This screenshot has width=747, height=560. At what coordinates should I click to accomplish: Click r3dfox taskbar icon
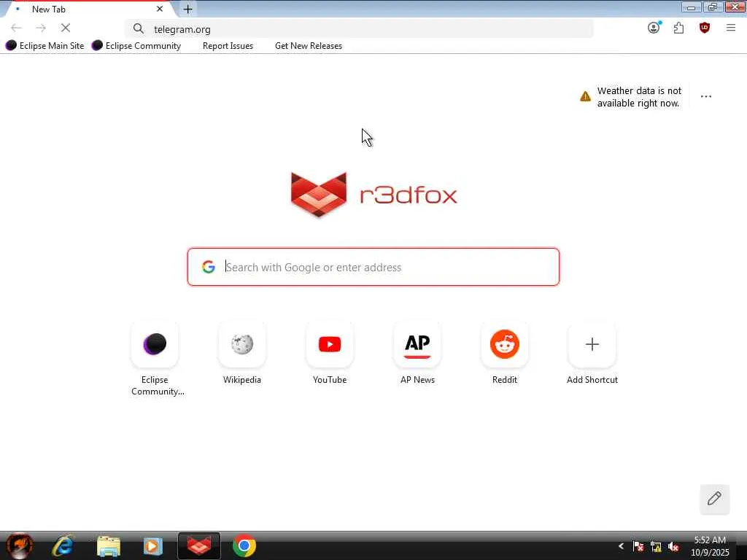tap(199, 545)
